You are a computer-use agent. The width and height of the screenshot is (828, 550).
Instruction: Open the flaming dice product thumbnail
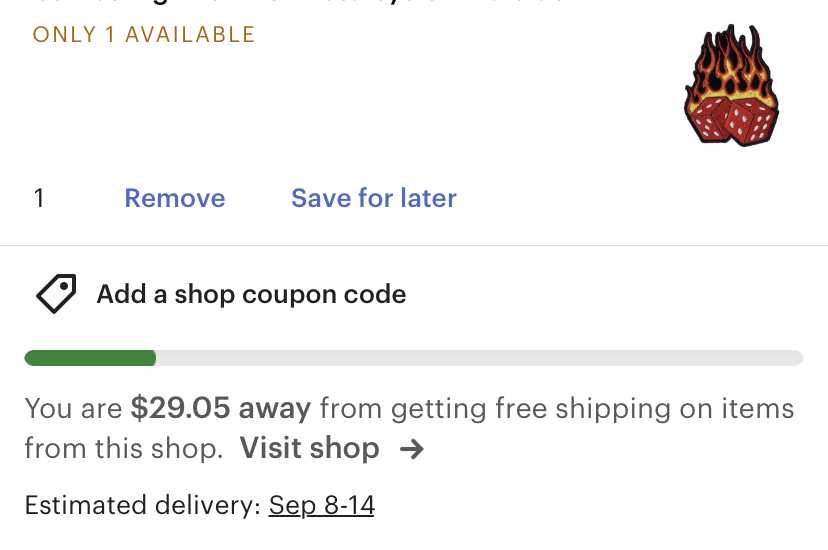click(730, 87)
